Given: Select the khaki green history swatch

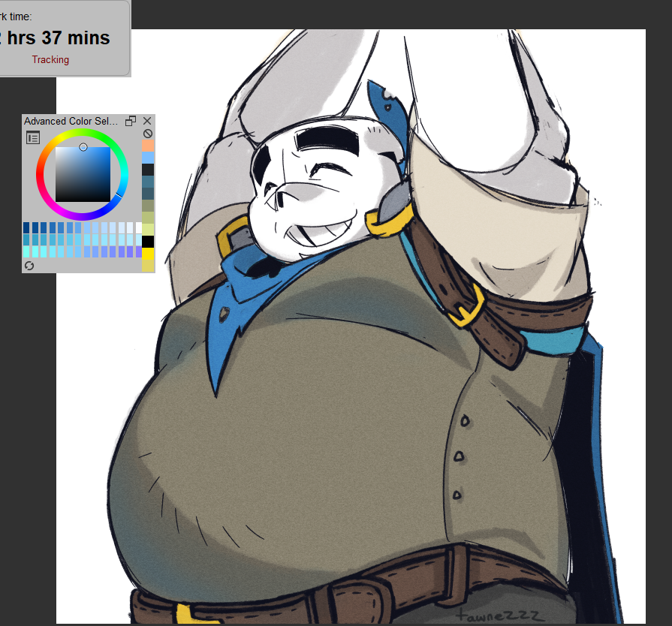Looking at the screenshot, I should tap(148, 218).
